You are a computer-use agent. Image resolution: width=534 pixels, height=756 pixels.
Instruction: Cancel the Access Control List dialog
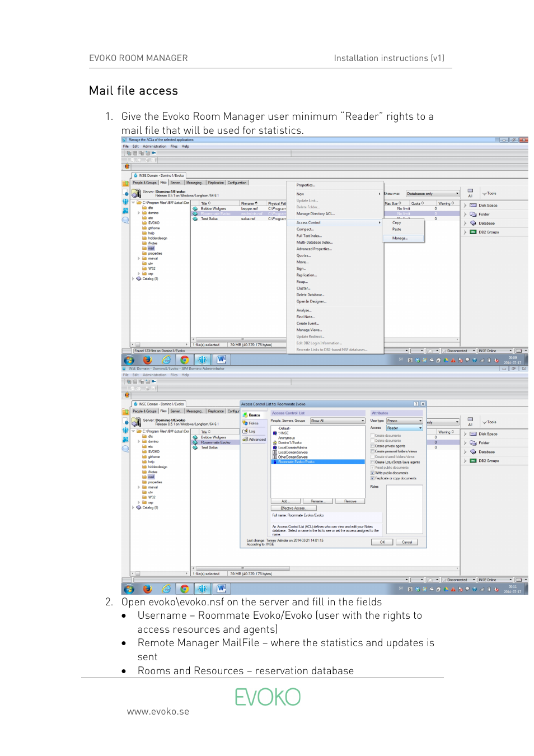[407, 542]
